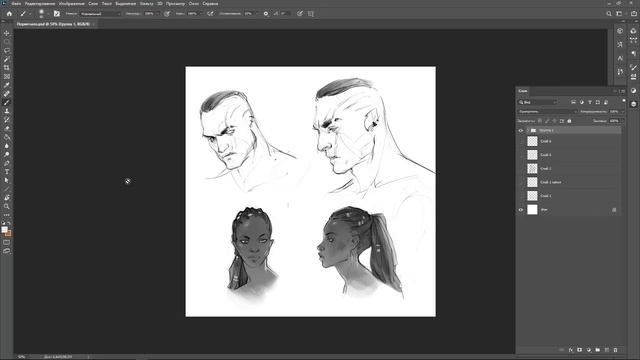Screen dimensions: 640x360
Task: Select the Eyedropper tool
Action: 7,85
